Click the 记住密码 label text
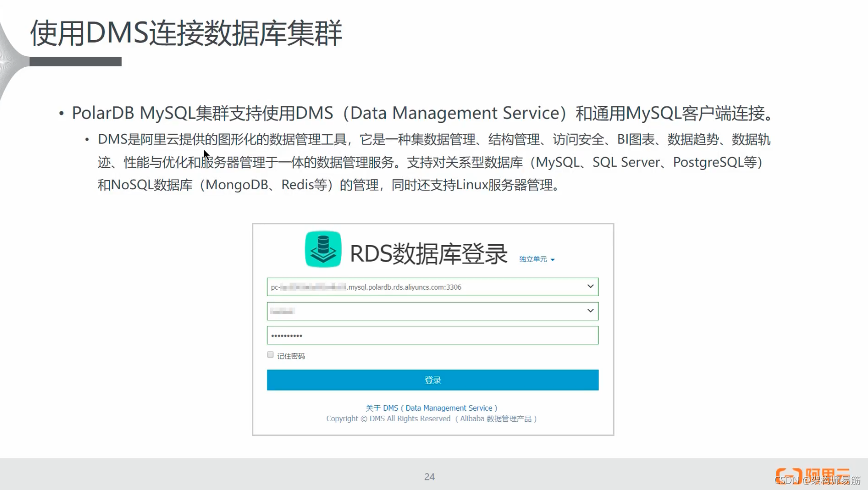This screenshot has height=490, width=868. [291, 356]
